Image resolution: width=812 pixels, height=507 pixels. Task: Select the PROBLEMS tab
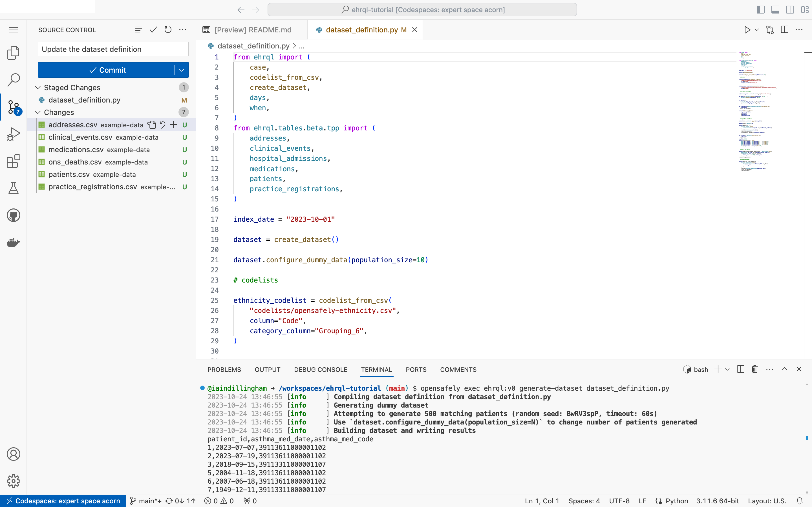click(x=224, y=369)
